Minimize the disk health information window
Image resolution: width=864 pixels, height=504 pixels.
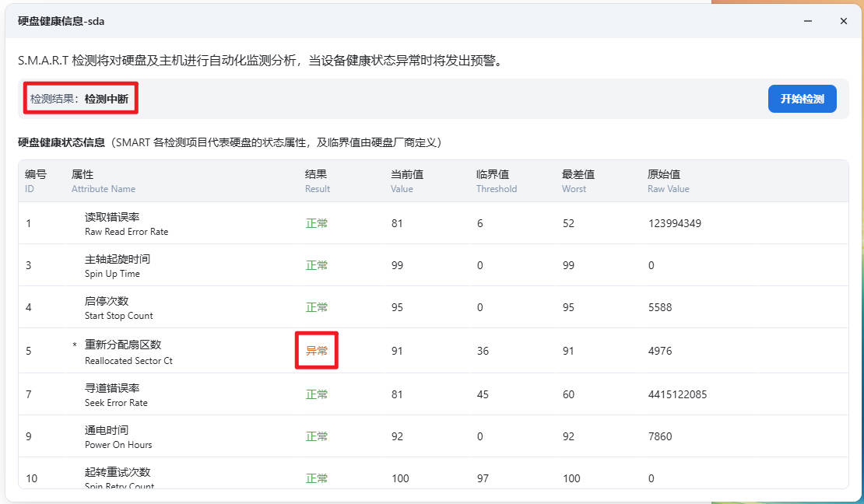(x=812, y=21)
